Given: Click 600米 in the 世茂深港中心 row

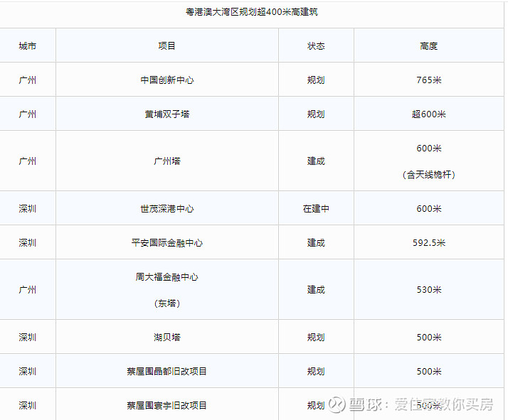Looking at the screenshot, I should point(428,209).
